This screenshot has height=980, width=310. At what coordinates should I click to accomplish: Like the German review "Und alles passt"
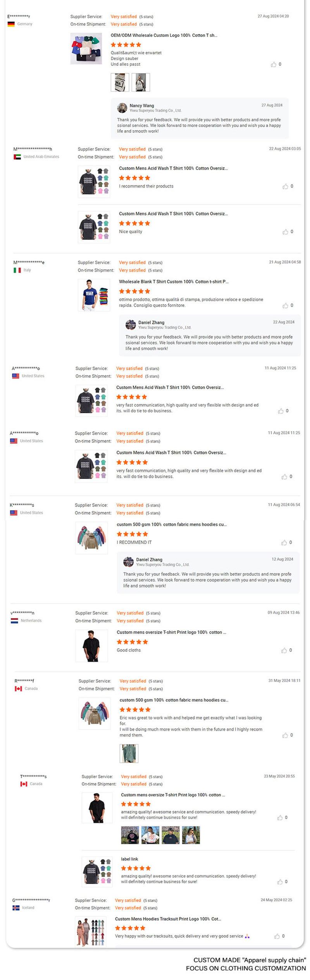click(x=274, y=64)
